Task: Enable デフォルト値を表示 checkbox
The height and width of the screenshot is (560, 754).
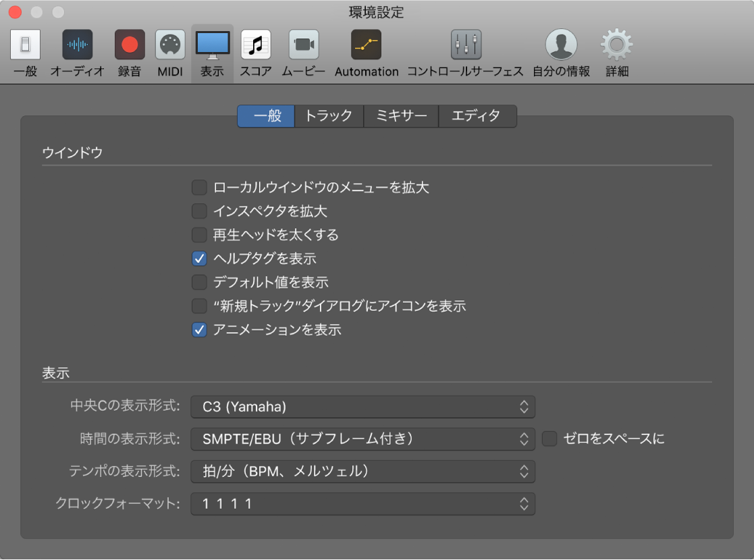Action: pyautogui.click(x=199, y=281)
